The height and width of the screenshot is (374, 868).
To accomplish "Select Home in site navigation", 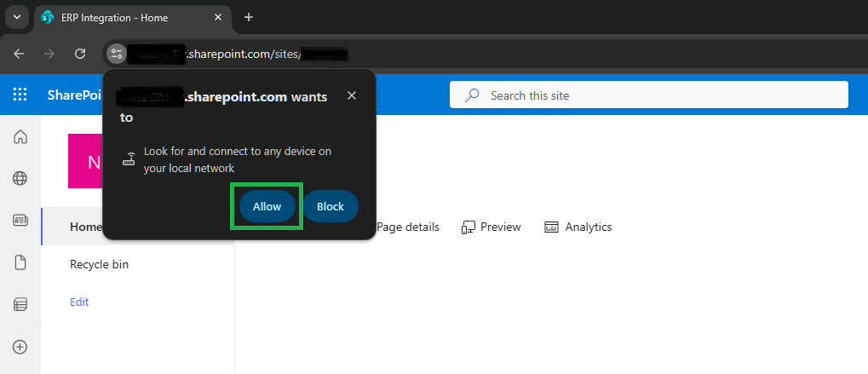I will [86, 227].
